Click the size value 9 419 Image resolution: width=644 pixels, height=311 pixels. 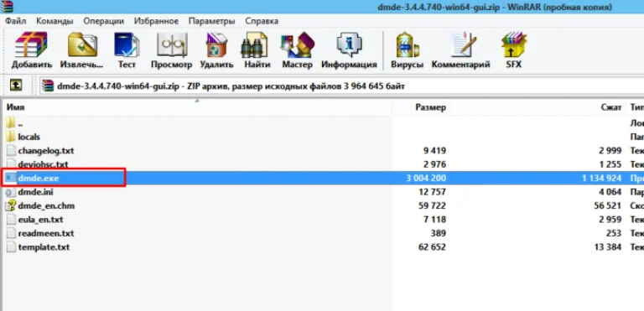pos(434,151)
